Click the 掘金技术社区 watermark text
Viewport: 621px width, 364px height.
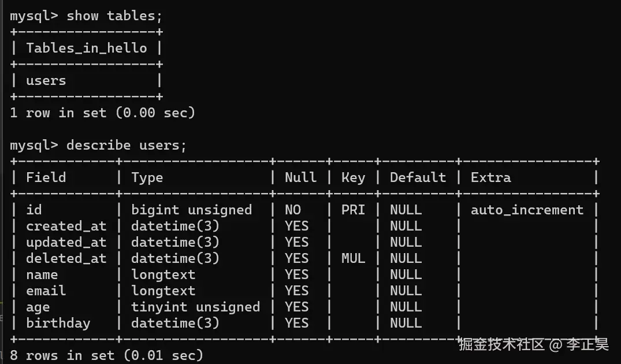pyautogui.click(x=501, y=346)
